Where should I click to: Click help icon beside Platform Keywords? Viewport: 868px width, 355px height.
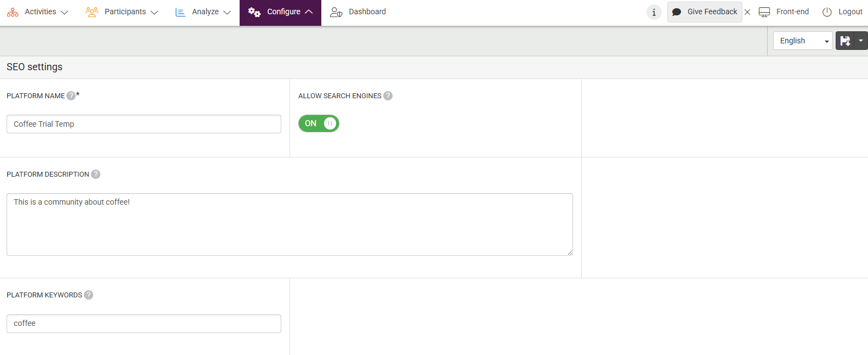[x=88, y=295]
